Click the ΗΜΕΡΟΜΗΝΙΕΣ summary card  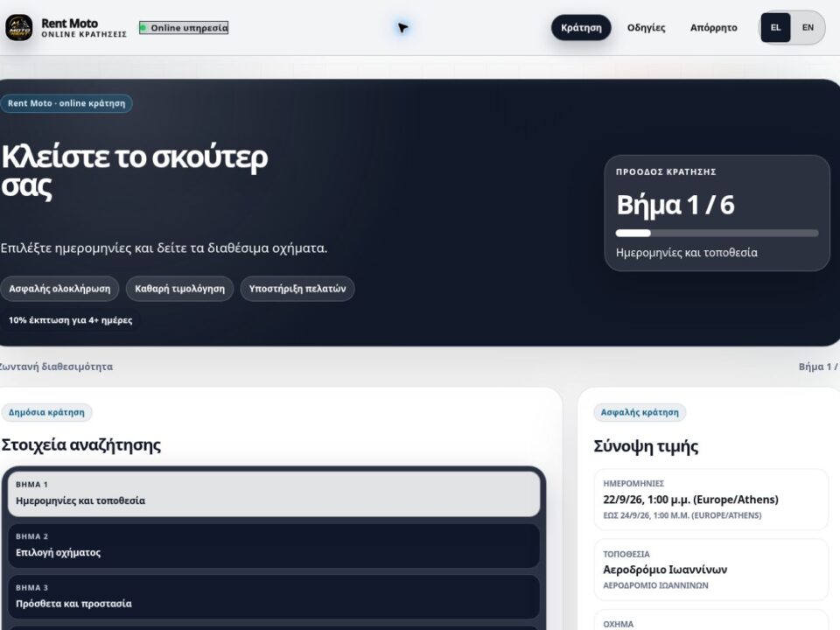(710, 500)
